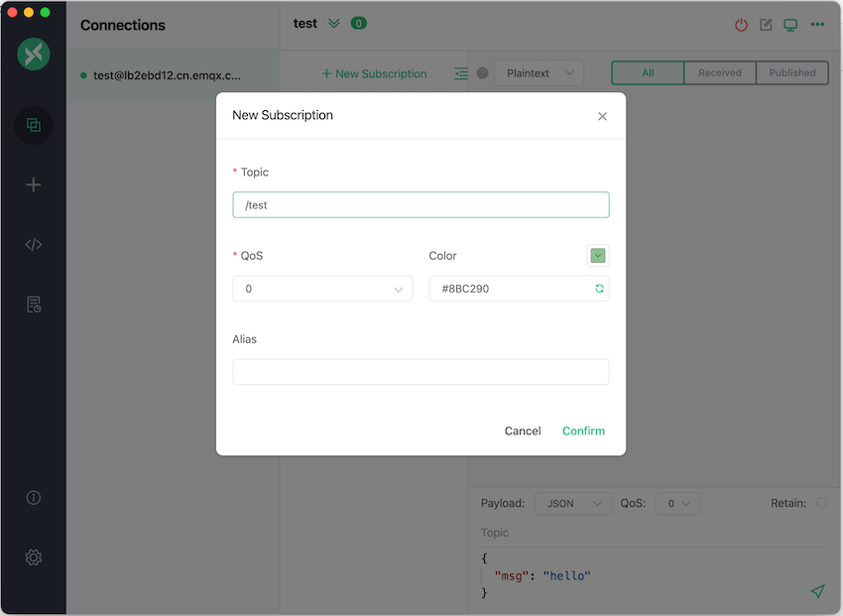843x616 pixels.
Task: Open the QoS dropdown in dialog
Action: coord(322,289)
